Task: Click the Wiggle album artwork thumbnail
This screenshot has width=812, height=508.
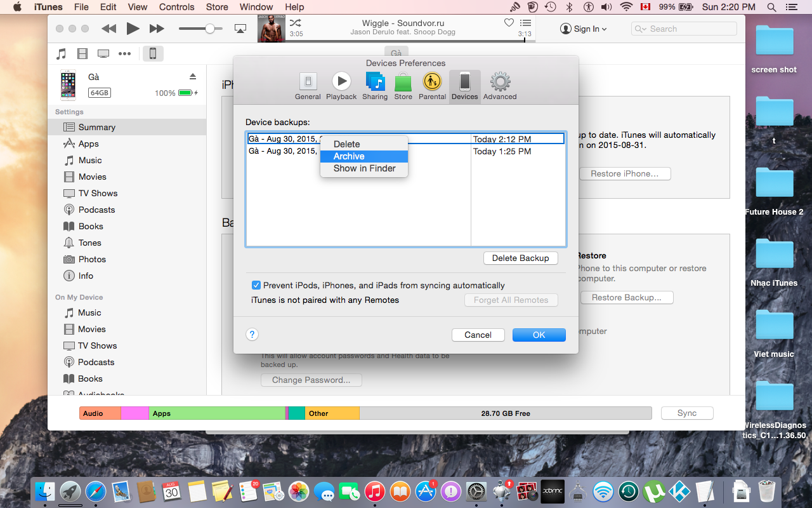Action: (x=271, y=29)
